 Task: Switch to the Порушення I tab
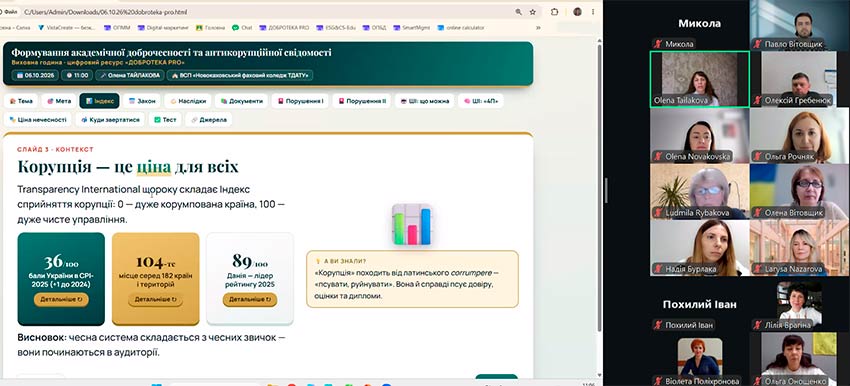(300, 101)
